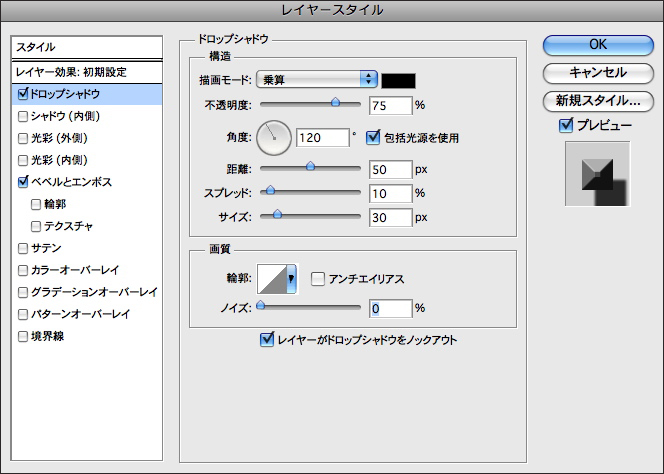
Task: Click the contour curve thumbnail
Action: pyautogui.click(x=273, y=279)
